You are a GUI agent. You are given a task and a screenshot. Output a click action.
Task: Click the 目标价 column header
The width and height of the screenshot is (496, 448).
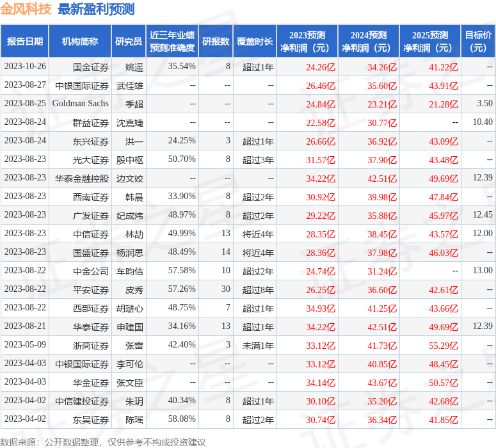[478, 42]
